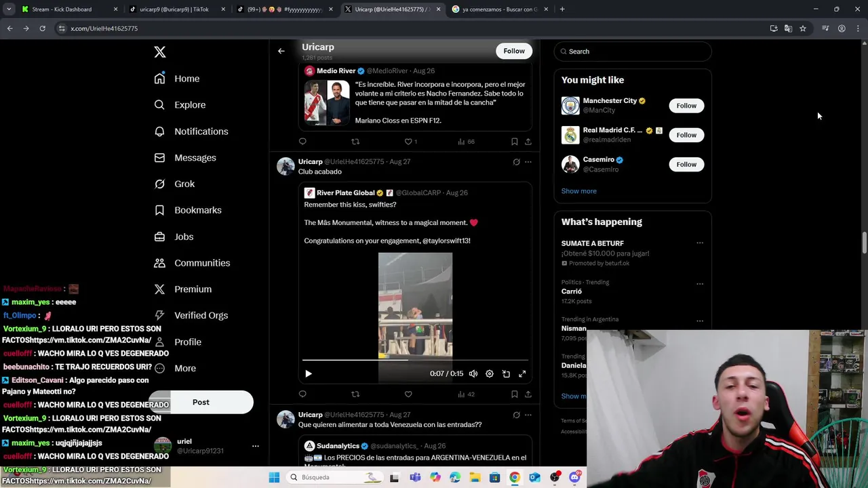Click the address bar URL

(x=104, y=28)
